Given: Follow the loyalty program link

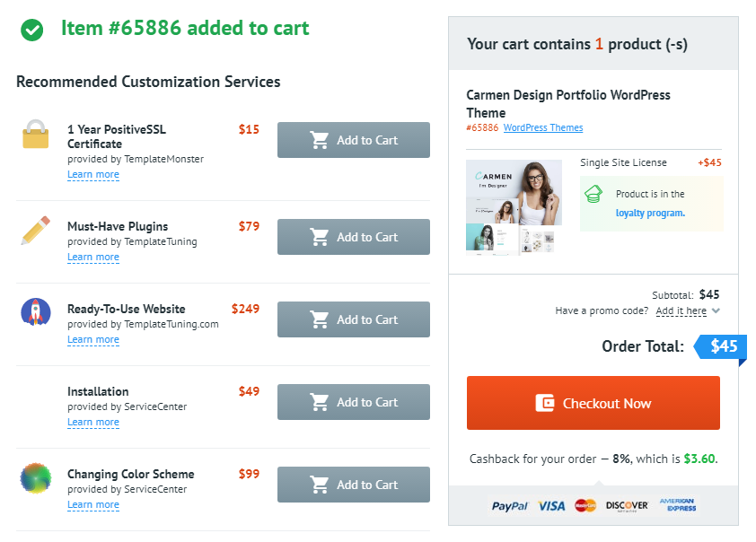Looking at the screenshot, I should coord(650,214).
